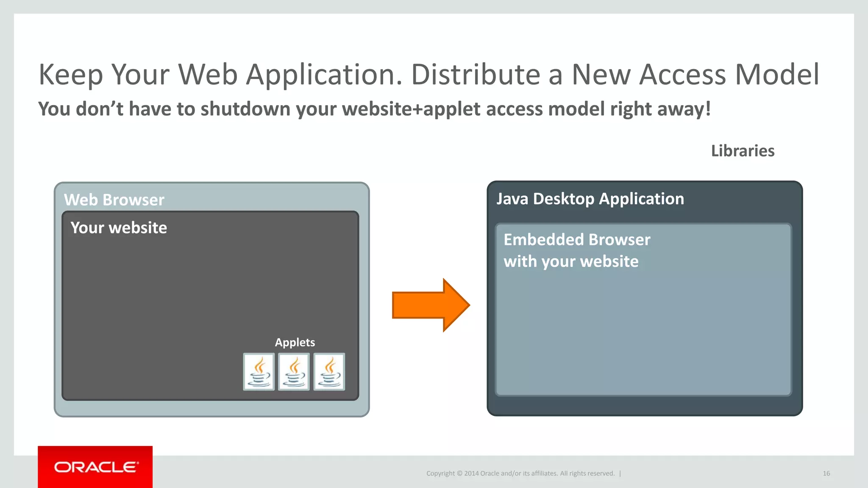Click slide page number 16
Screen dimensions: 868x488
coord(826,473)
